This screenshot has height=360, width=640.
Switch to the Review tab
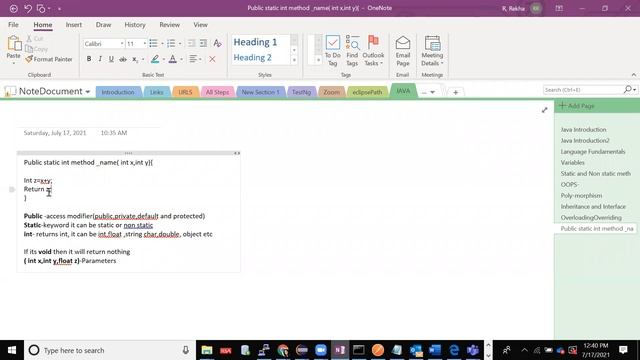pos(169,25)
